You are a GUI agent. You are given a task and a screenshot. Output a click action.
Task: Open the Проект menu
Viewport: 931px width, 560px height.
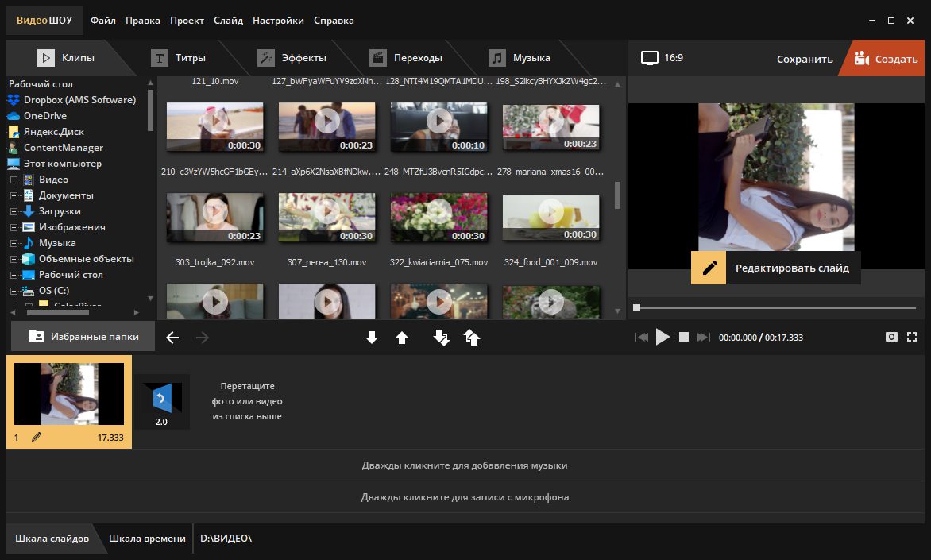(187, 20)
